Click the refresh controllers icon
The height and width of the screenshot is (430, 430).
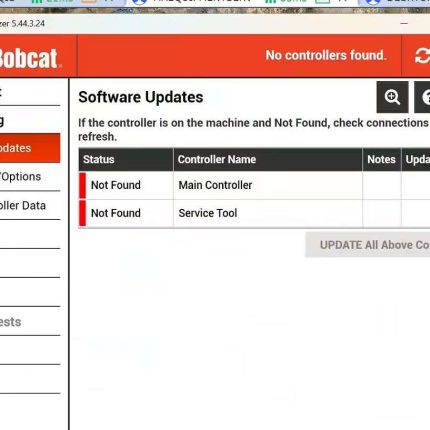click(x=422, y=56)
